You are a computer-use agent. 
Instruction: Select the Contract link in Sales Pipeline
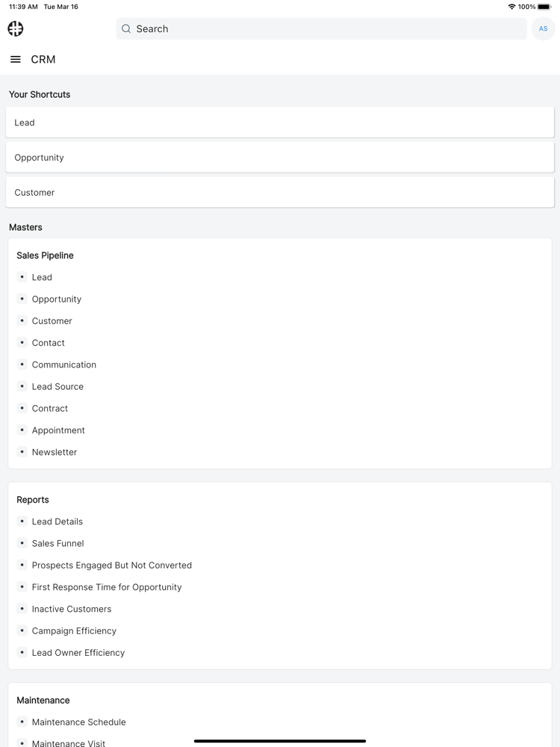(50, 409)
